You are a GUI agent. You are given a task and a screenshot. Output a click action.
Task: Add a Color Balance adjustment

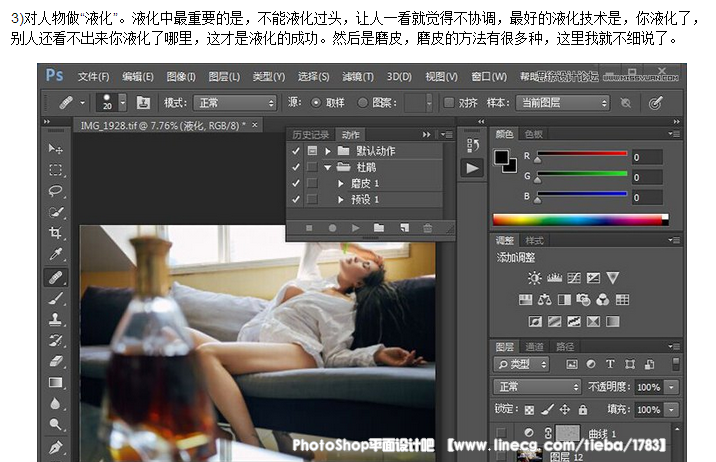point(544,299)
